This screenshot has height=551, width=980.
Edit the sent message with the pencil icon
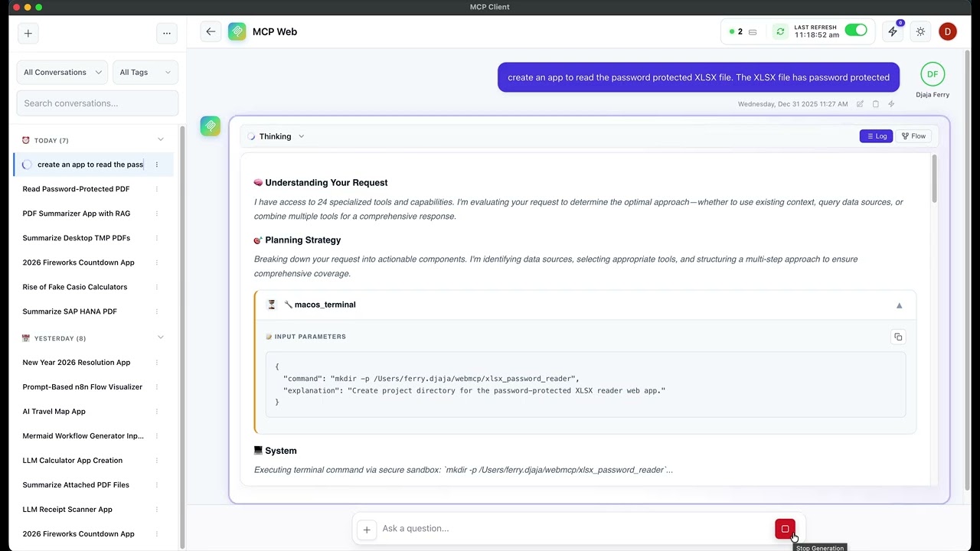860,104
